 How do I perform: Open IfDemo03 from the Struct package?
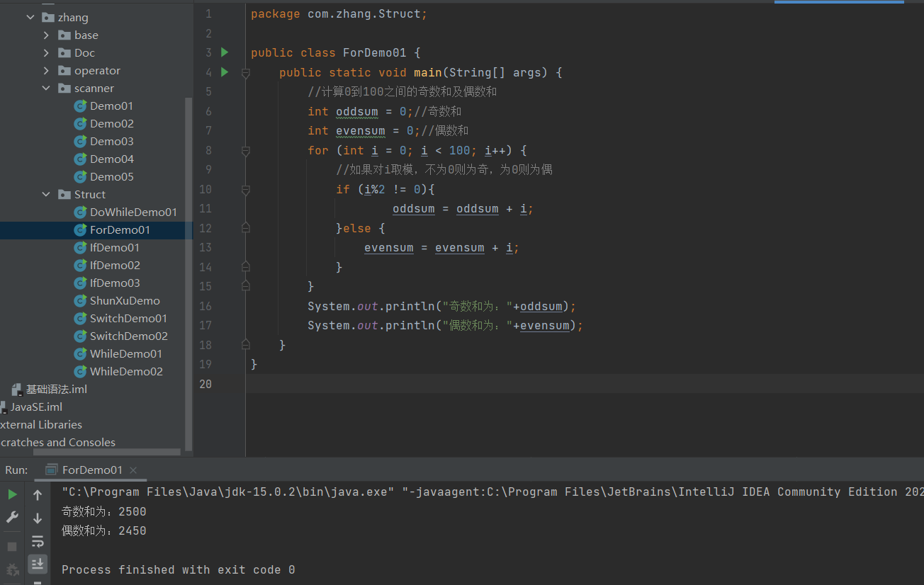115,283
